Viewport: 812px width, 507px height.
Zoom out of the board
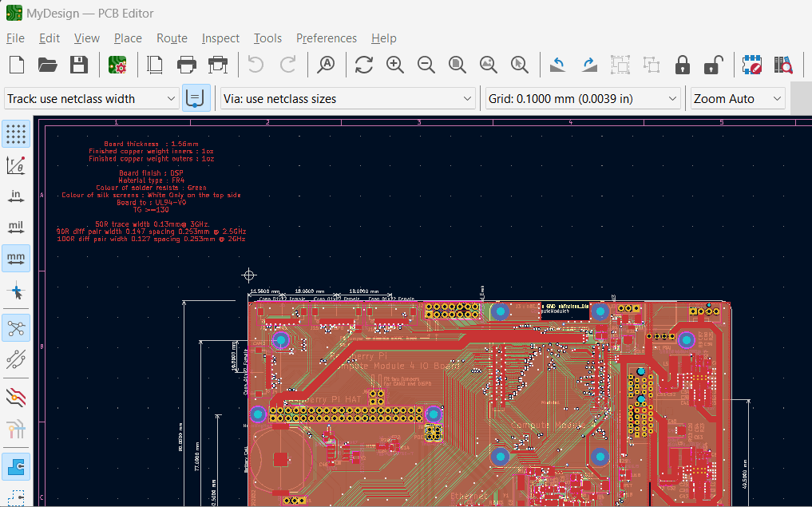(x=426, y=65)
